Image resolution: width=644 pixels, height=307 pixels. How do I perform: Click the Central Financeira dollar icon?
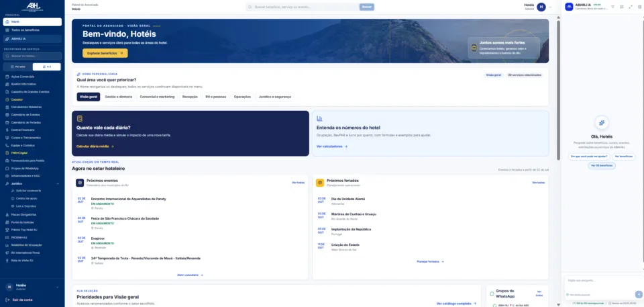click(x=7, y=130)
